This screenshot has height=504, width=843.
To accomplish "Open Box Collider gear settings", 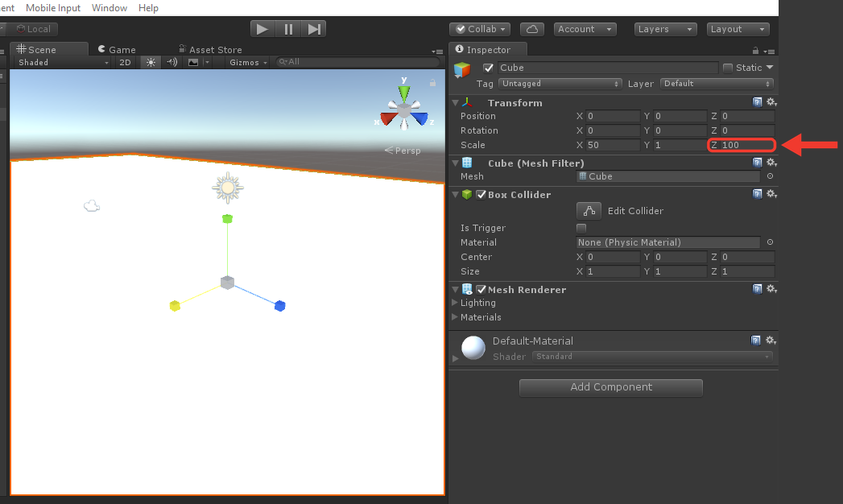I will 771,193.
